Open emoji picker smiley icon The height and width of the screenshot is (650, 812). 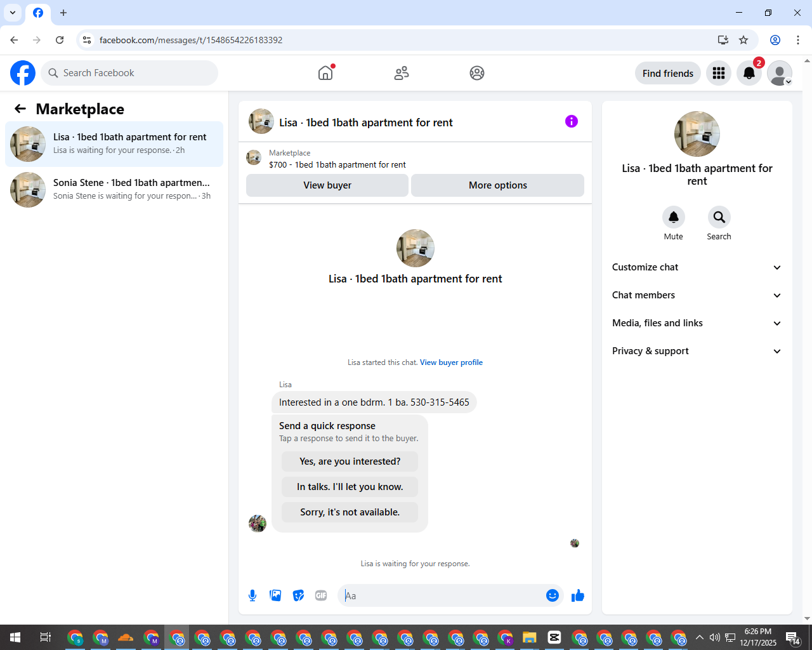pyautogui.click(x=553, y=595)
